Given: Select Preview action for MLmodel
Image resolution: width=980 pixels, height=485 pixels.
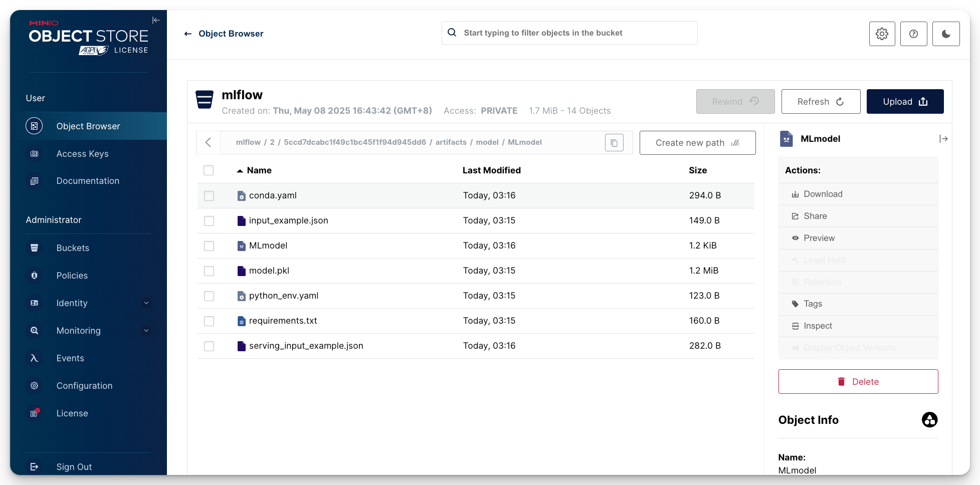Looking at the screenshot, I should pyautogui.click(x=858, y=238).
